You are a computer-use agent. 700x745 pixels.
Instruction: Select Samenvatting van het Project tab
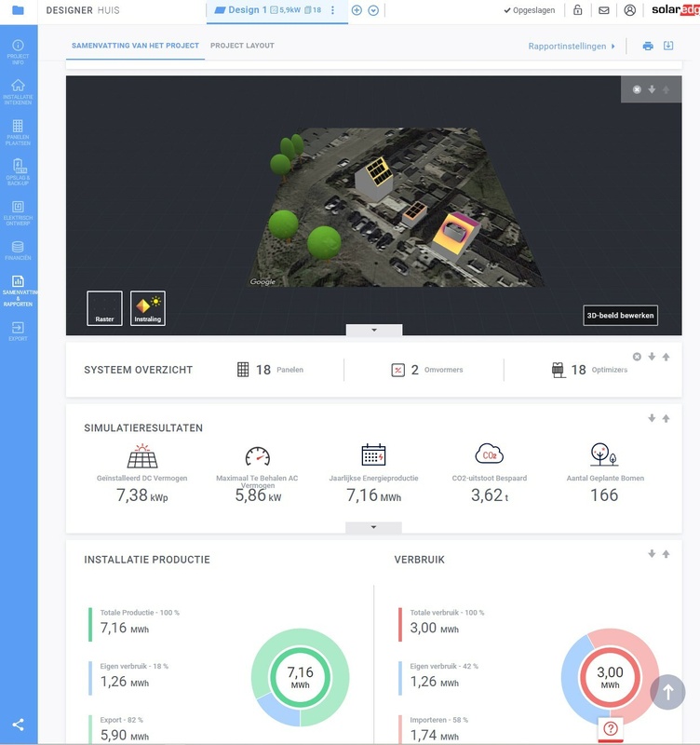(x=135, y=46)
